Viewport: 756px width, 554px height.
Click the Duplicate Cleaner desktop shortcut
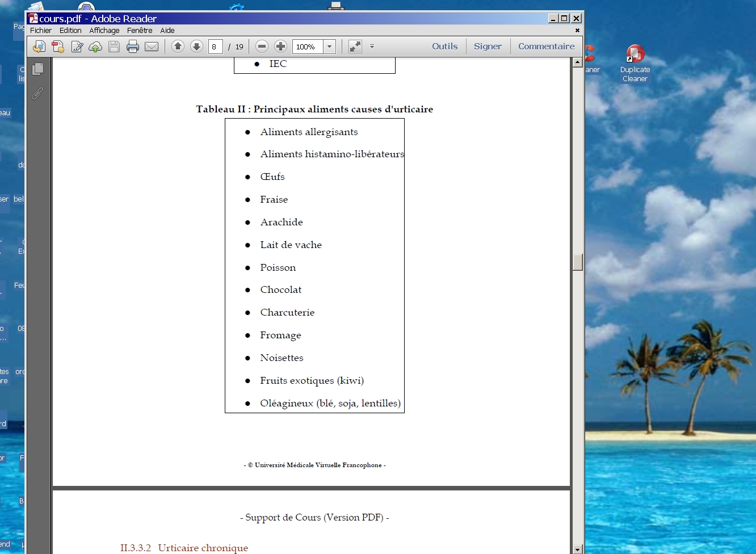pyautogui.click(x=635, y=64)
